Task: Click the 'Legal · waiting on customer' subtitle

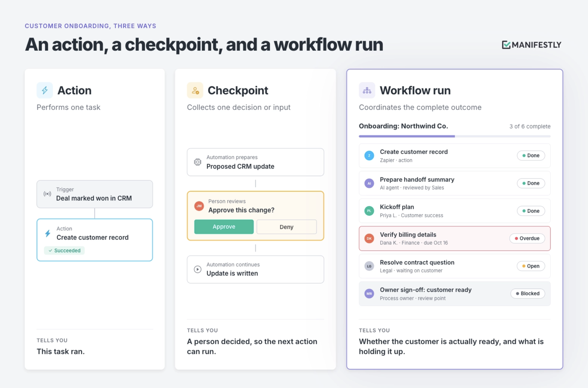Action: pos(411,271)
